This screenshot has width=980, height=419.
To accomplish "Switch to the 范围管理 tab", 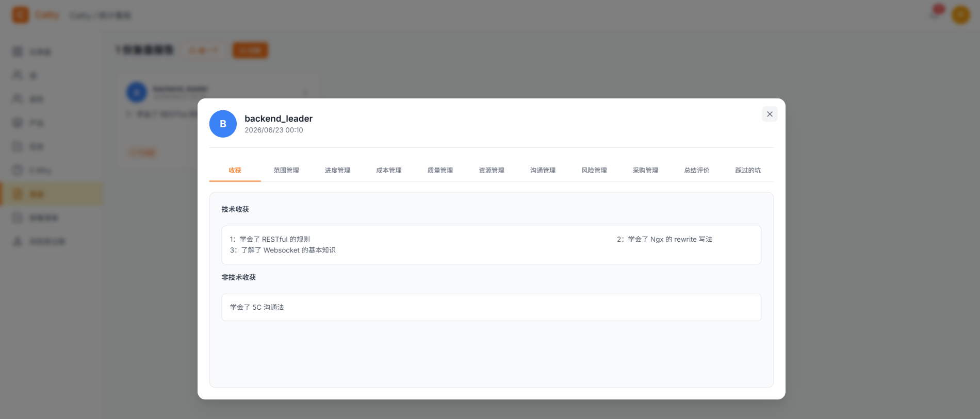I will (x=286, y=170).
